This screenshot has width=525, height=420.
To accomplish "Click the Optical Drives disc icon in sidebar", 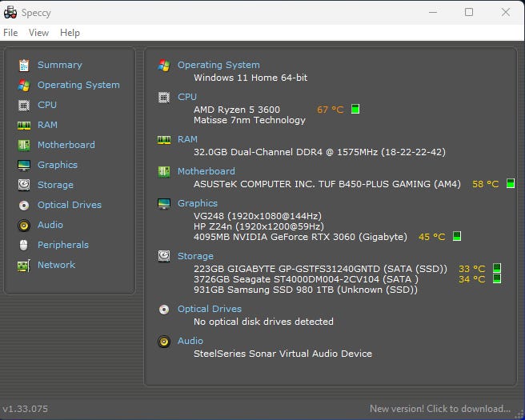I will (24, 205).
